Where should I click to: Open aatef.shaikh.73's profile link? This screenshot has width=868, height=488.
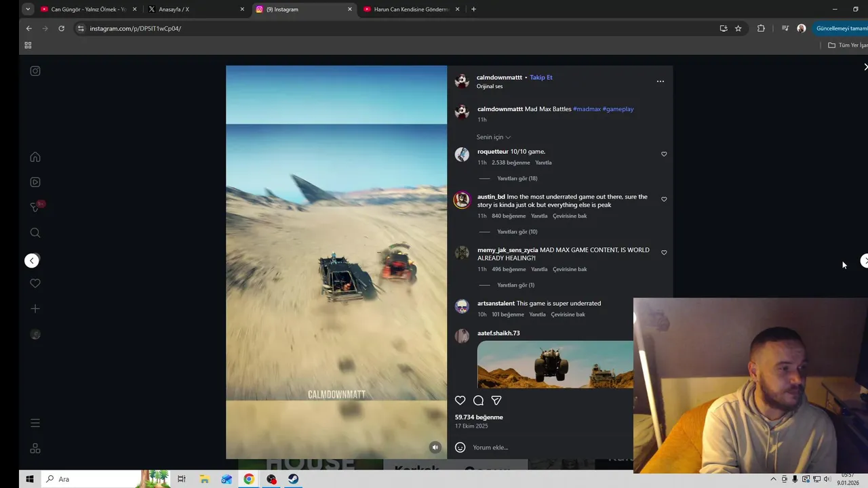pyautogui.click(x=498, y=333)
